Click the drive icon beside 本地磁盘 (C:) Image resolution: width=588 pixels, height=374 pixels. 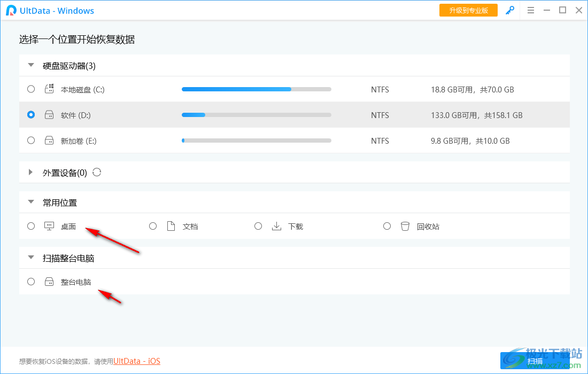49,89
